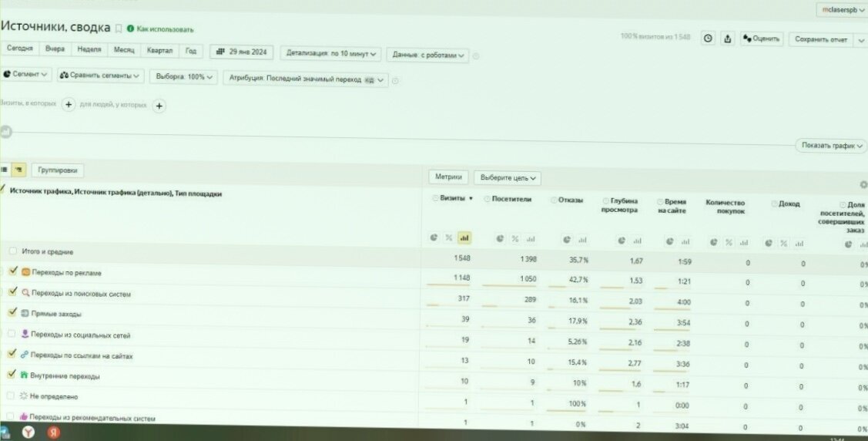
Task: Uncheck the Переходы по рекламе row
Action: [13, 271]
